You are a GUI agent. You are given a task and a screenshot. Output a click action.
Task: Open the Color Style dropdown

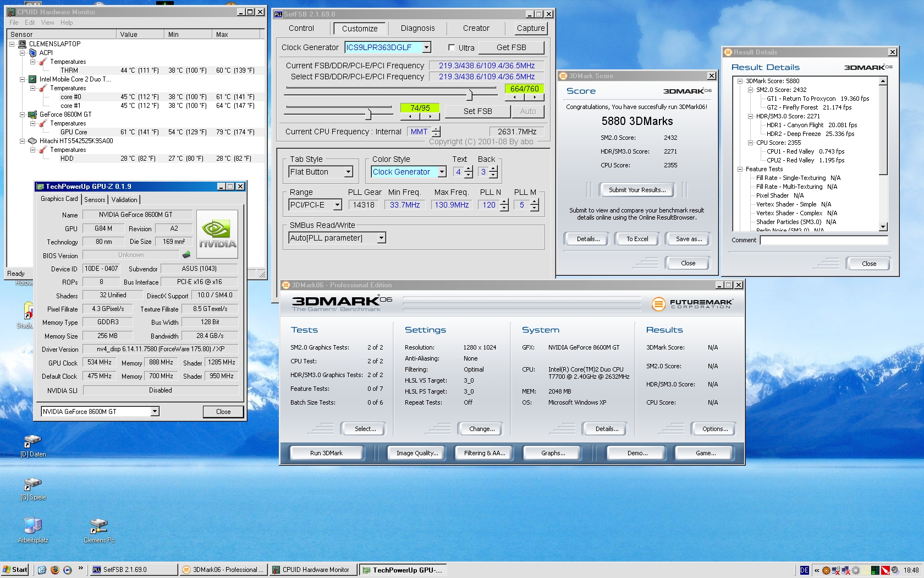(x=442, y=172)
